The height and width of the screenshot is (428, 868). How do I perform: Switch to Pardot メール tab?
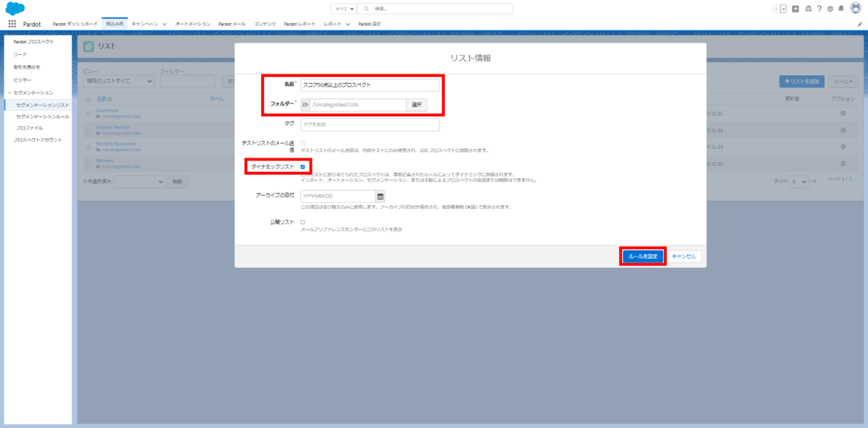coord(233,24)
